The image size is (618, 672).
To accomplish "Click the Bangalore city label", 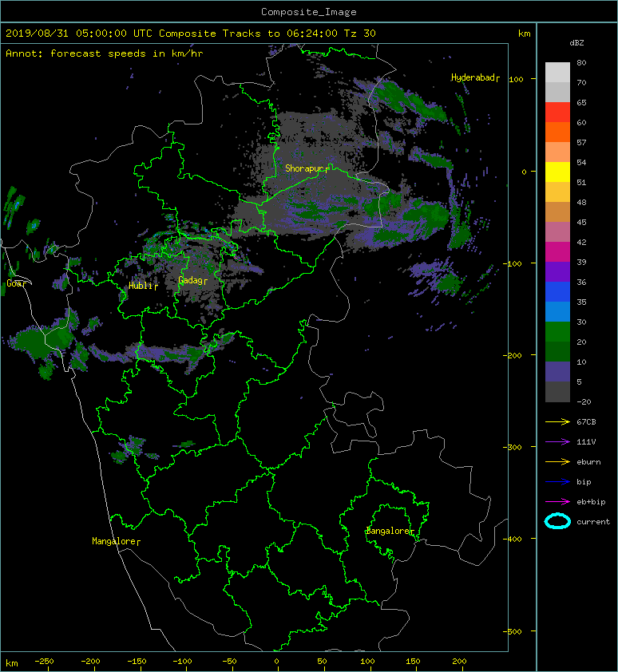I will (388, 531).
